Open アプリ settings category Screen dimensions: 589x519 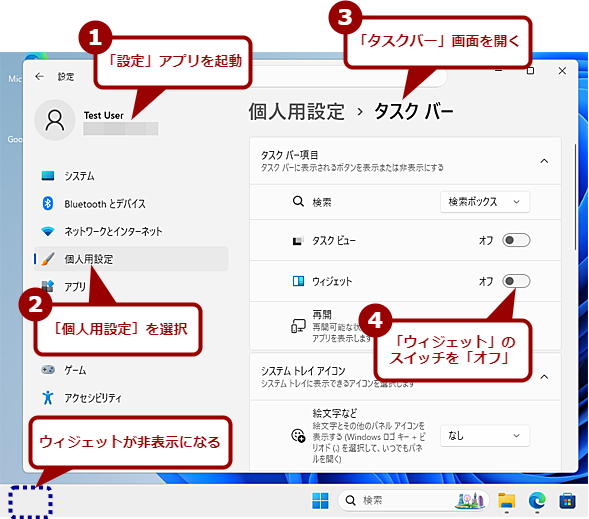(75, 287)
